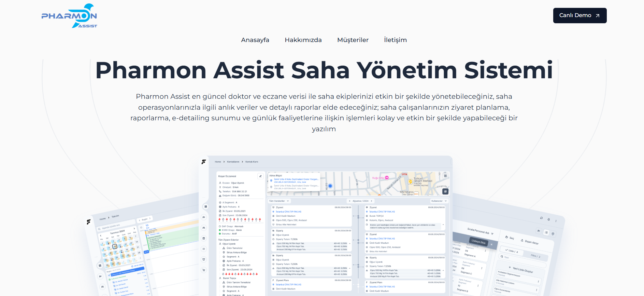Go to next month after Ağustos / 2024
The width and height of the screenshot is (644, 296).
tap(371, 201)
